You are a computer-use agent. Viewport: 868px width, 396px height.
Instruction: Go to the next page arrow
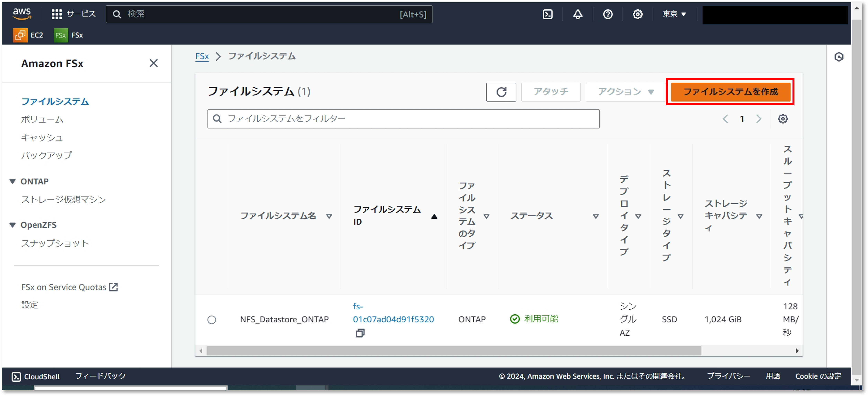pyautogui.click(x=758, y=119)
